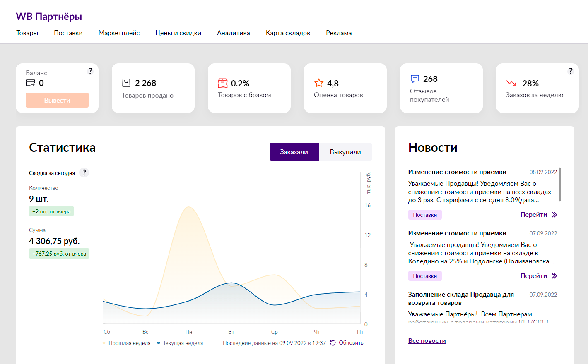The image size is (588, 364).
Task: Click the shopping bag icon by 2 268
Action: [126, 83]
